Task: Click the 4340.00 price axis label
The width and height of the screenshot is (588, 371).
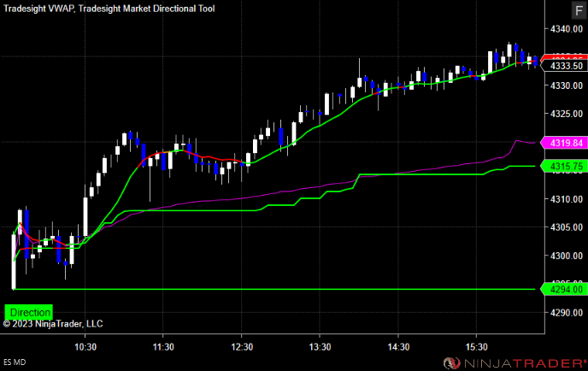Action: tap(567, 29)
